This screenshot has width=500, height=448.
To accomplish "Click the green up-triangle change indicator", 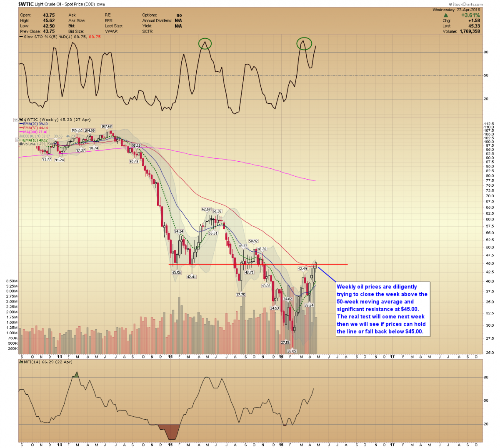I will pos(446,15).
